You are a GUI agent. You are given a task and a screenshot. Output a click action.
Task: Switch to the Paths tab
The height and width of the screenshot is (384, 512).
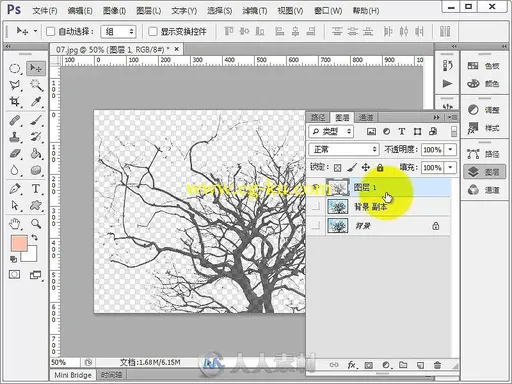pyautogui.click(x=318, y=117)
